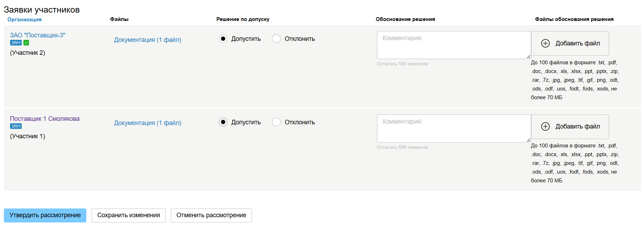The width and height of the screenshot is (644, 227).
Task: Open the Поставщик 1 Смолякова organization link
Action: [45, 119]
